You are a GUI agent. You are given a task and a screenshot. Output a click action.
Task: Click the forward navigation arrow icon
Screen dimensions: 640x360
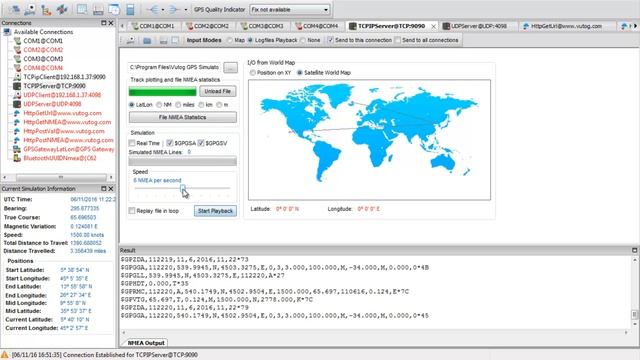click(174, 9)
